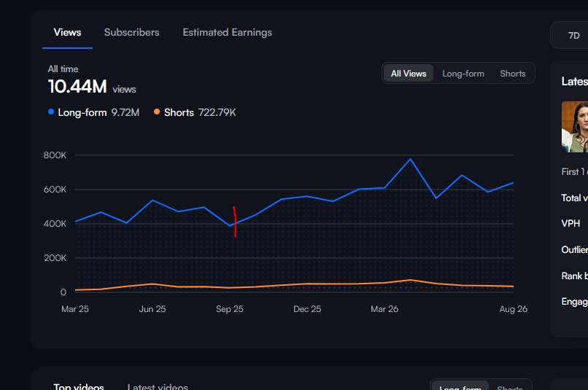Select the 7D time range
The width and height of the screenshot is (588, 390).
[573, 36]
